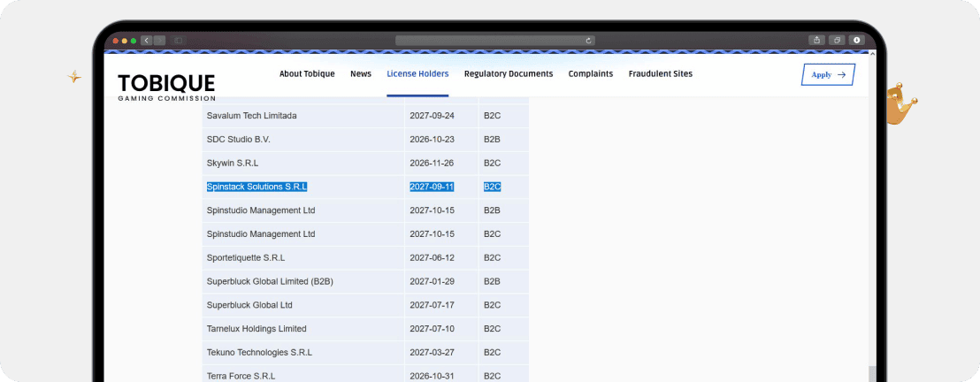Go back using browser back arrow

146,41
